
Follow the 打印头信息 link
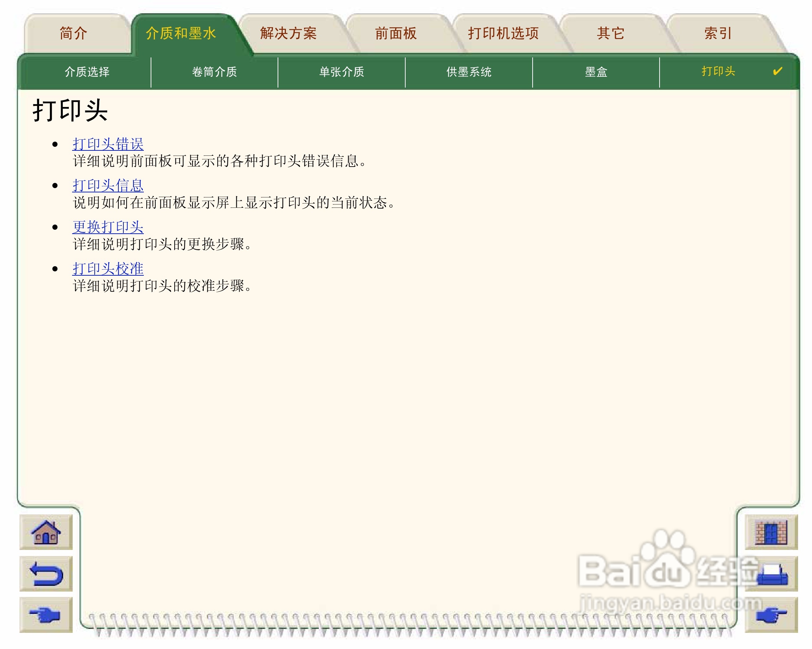(x=108, y=186)
